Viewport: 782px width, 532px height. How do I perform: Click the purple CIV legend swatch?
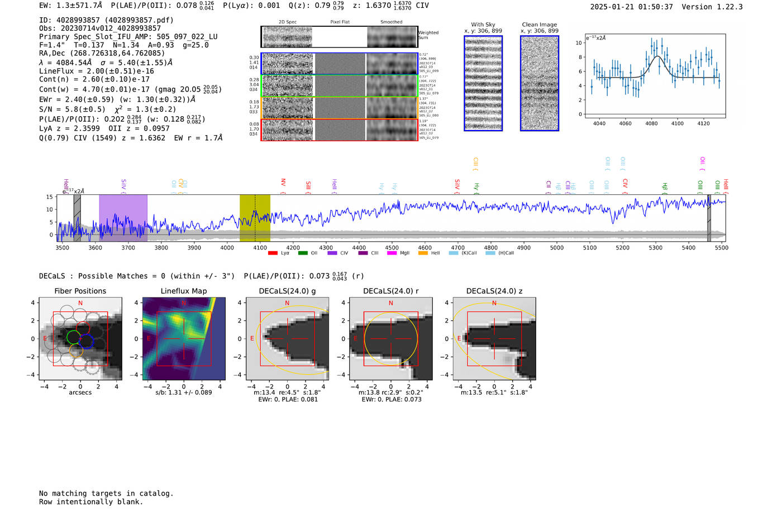tap(332, 253)
